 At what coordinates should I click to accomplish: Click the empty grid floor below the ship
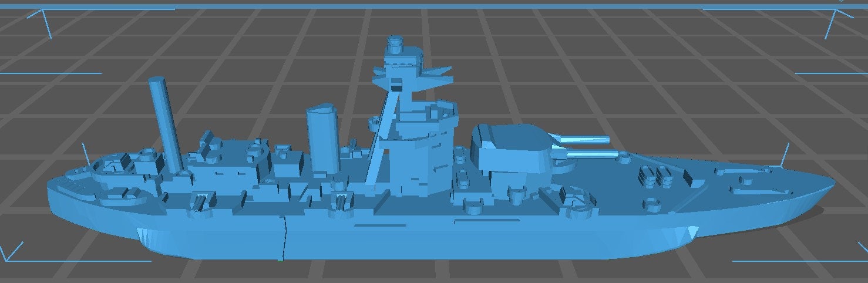click(x=435, y=271)
